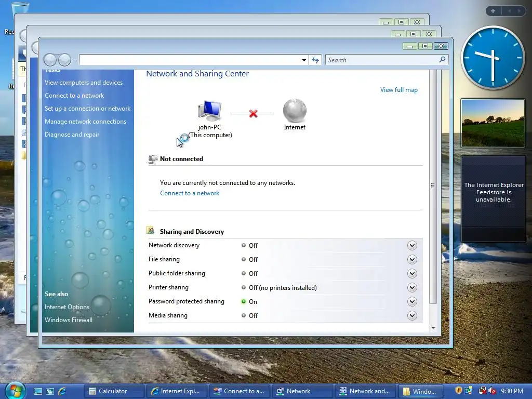
Task: Click the Not connected network status icon
Action: point(153,159)
